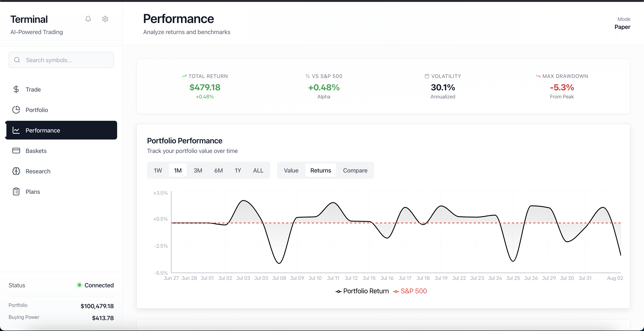Click the notification bell icon
The height and width of the screenshot is (331, 644).
click(88, 19)
